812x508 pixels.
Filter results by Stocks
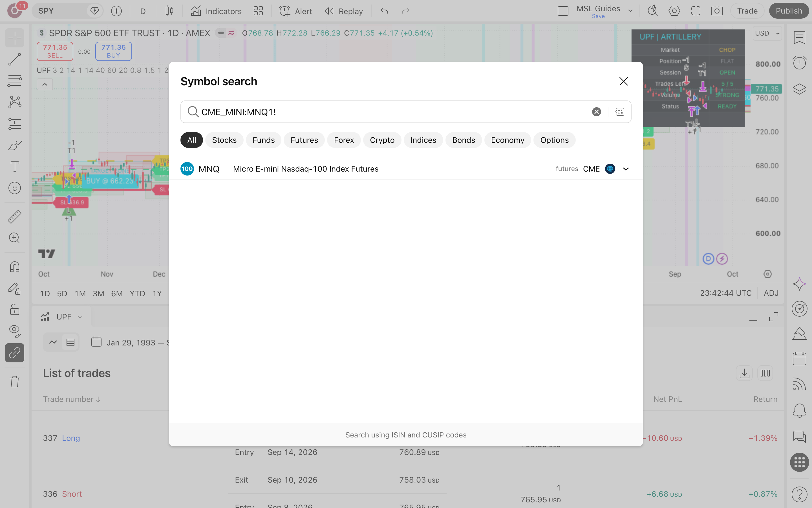224,140
